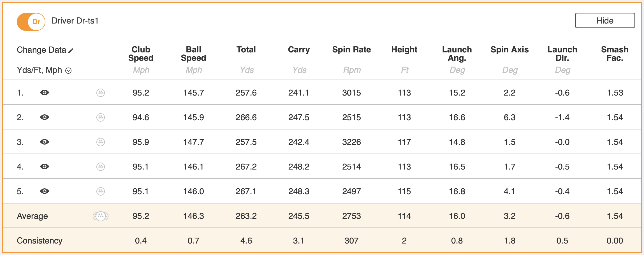Click the Carry column header
This screenshot has width=644, height=255.
[299, 50]
